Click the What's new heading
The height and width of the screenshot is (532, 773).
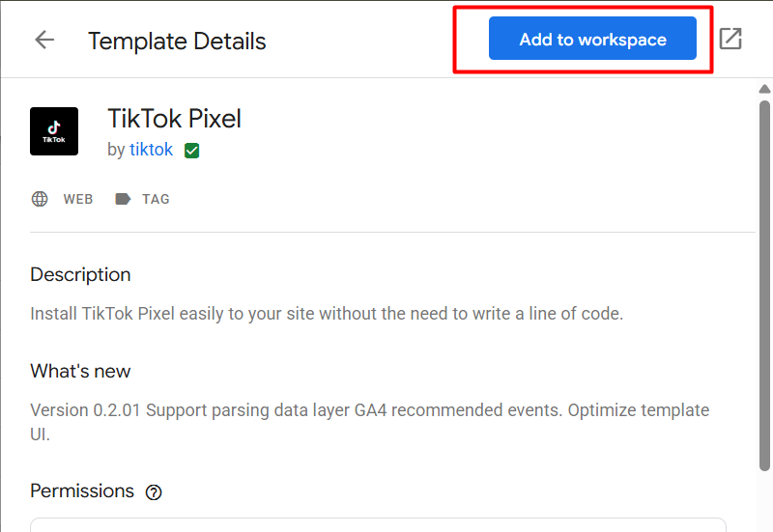coord(80,371)
